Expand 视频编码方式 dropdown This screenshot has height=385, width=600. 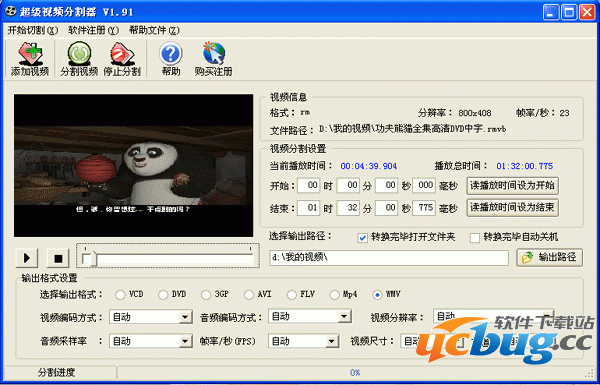[186, 317]
